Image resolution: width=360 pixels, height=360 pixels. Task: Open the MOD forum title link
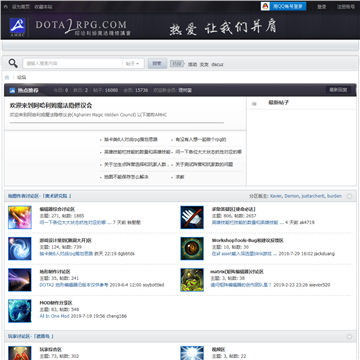point(56,303)
